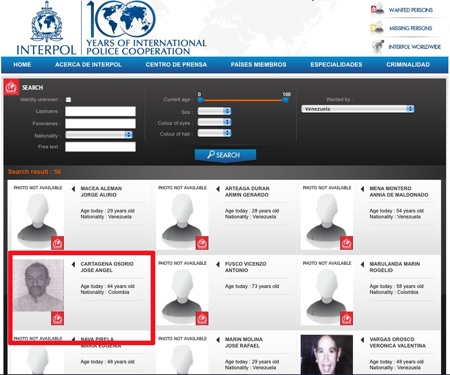Click arrow marker beside Arteaga Duran name
Viewport: 450px width, 375px height.
pos(218,189)
